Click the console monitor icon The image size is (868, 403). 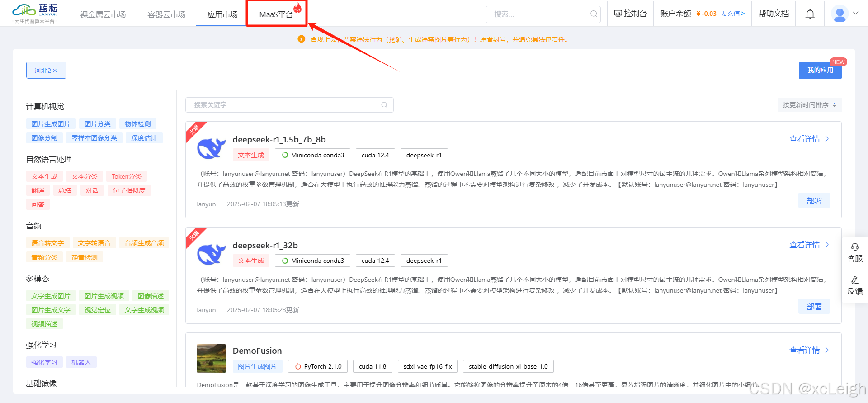[x=618, y=14]
